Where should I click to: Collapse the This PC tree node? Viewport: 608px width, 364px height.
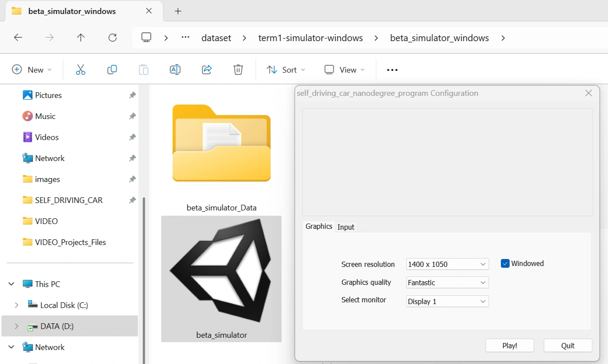(x=11, y=284)
